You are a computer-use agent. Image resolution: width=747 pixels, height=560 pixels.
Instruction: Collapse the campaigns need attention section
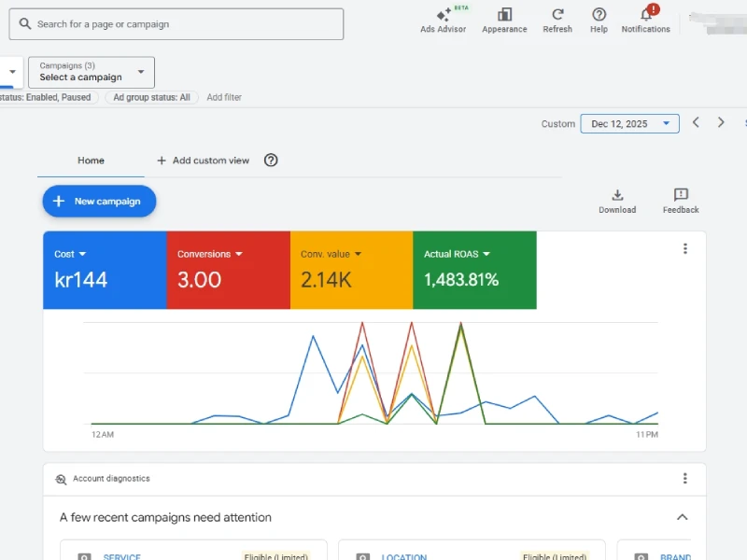coord(682,517)
